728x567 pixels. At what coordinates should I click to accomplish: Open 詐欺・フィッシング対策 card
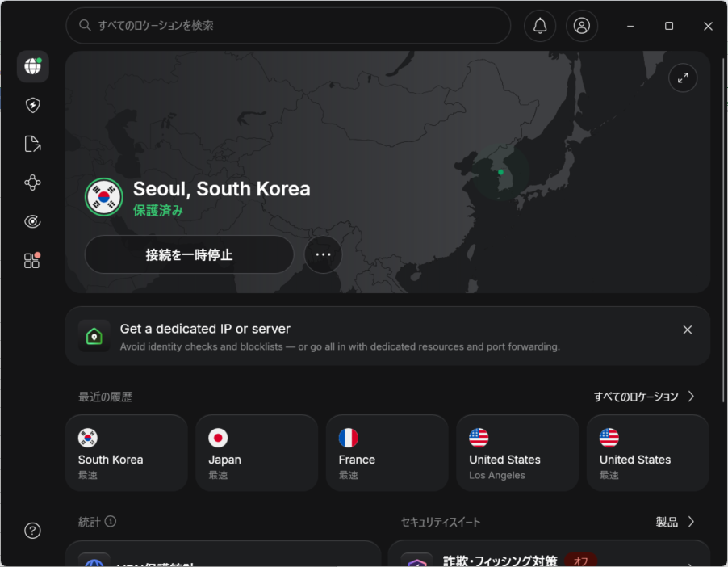click(x=549, y=554)
